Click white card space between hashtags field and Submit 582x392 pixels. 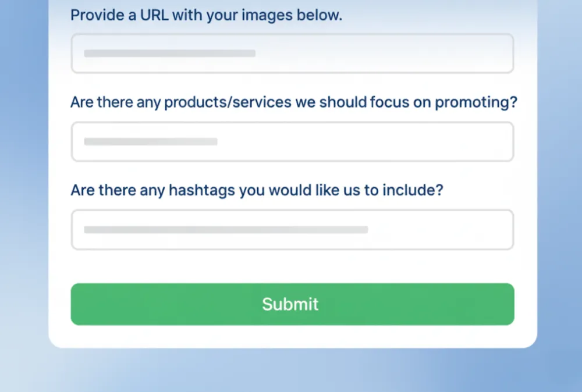pyautogui.click(x=293, y=266)
